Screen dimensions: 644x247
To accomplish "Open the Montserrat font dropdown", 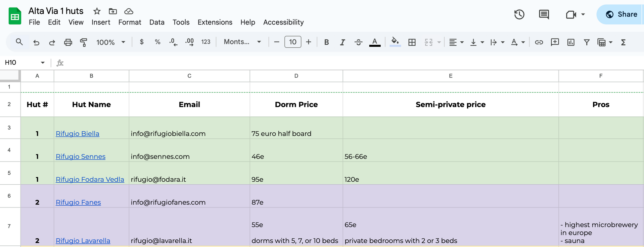I will pos(242,42).
